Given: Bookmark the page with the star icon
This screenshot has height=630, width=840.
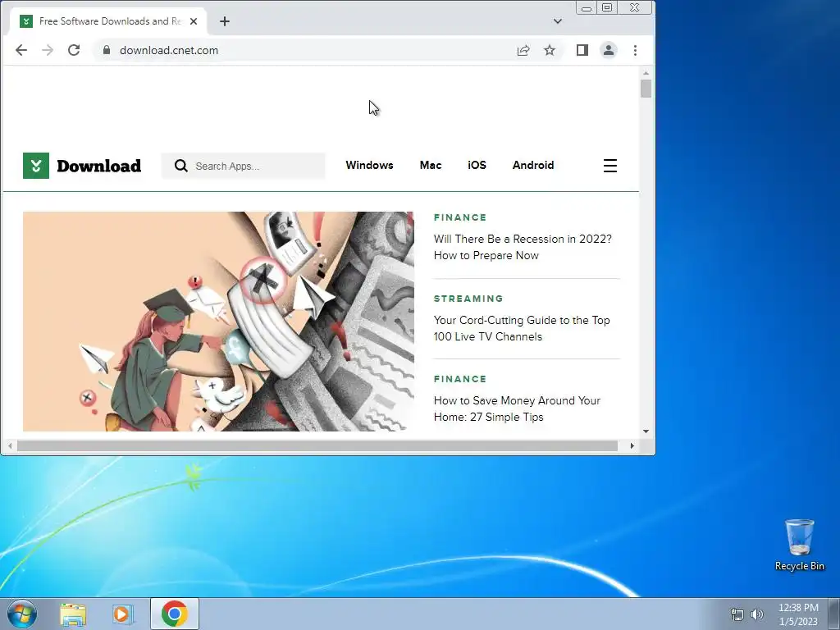Looking at the screenshot, I should tap(549, 50).
